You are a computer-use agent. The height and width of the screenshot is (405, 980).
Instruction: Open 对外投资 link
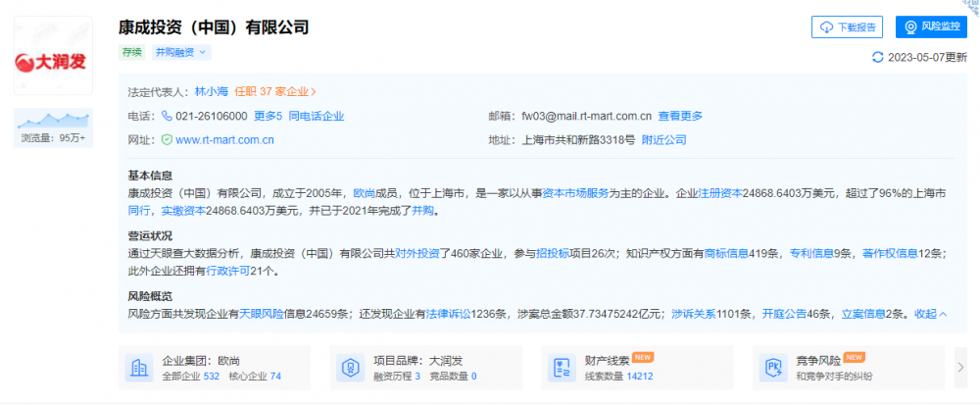pyautogui.click(x=416, y=253)
